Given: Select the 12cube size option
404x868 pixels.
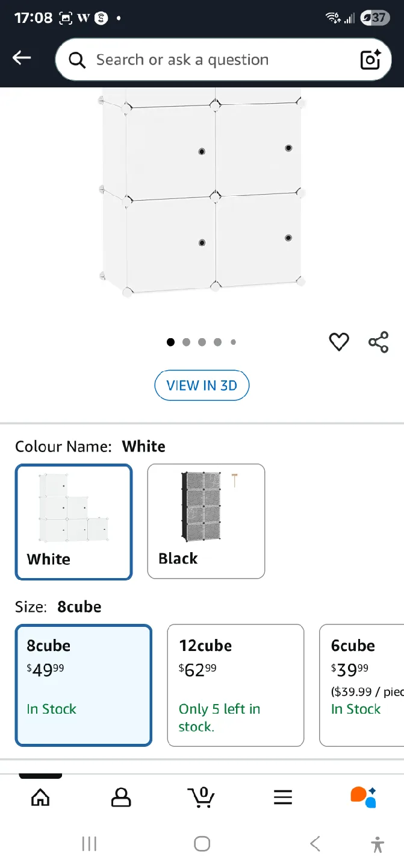Looking at the screenshot, I should (x=235, y=685).
